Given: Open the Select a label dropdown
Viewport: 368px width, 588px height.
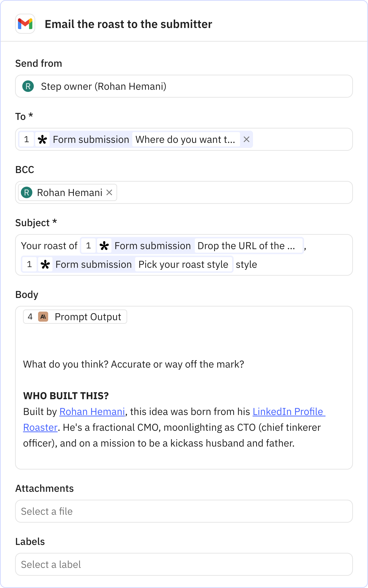Looking at the screenshot, I should coord(184,564).
